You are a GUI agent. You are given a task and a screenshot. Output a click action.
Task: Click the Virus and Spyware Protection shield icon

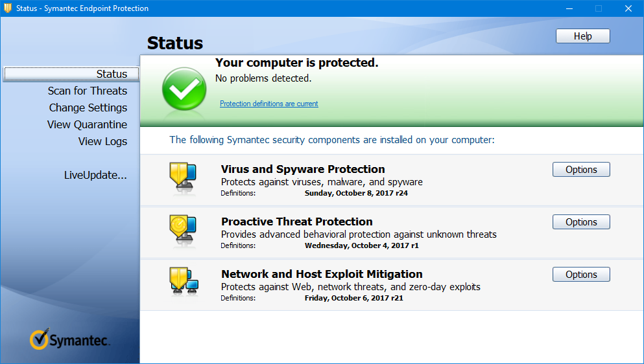[181, 178]
